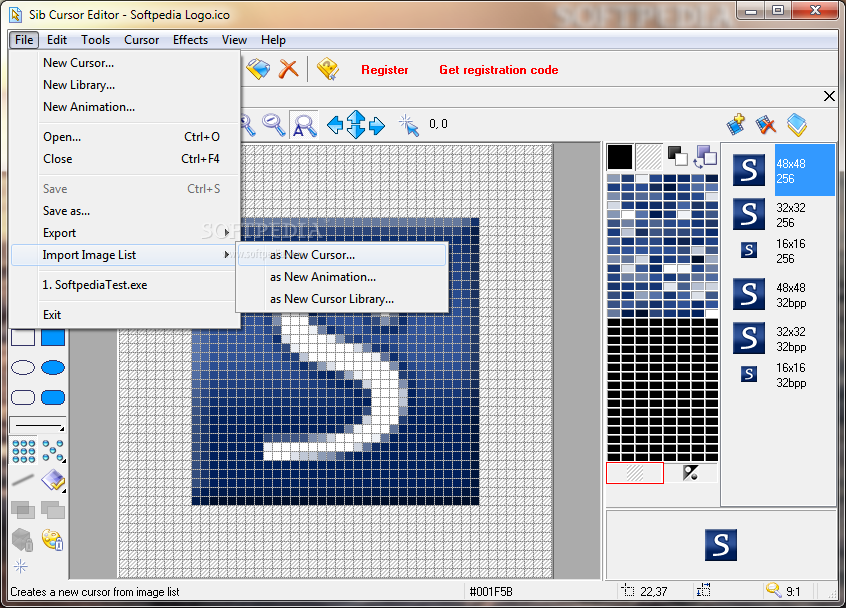Click the Register link
846x608 pixels.
(x=385, y=70)
